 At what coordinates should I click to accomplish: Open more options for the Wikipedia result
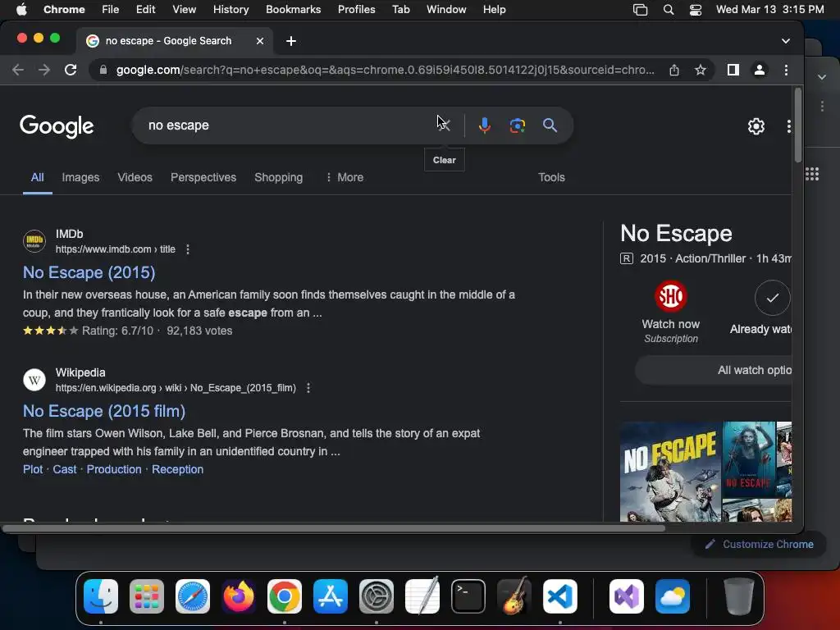point(308,388)
